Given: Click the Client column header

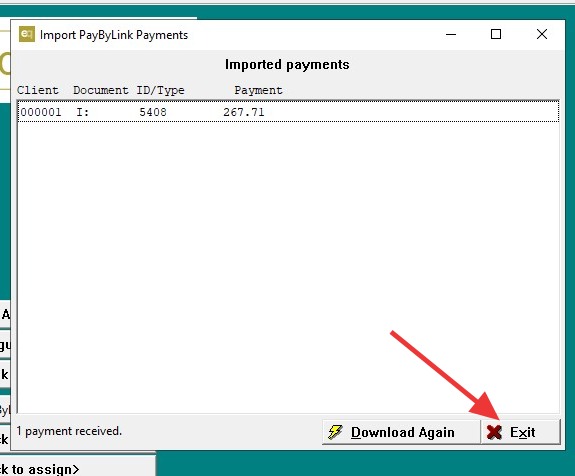Looking at the screenshot, I should pos(37,90).
